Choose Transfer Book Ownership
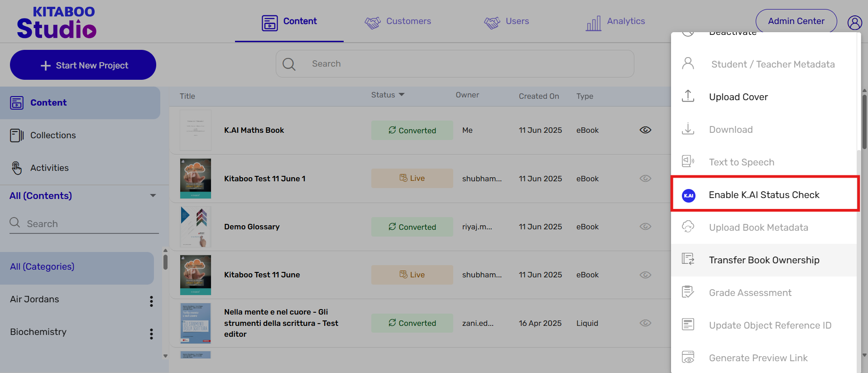868x373 pixels. pyautogui.click(x=763, y=260)
